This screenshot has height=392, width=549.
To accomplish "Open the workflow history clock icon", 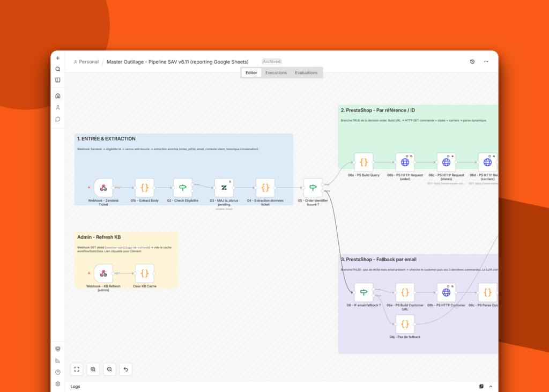I will click(x=472, y=62).
